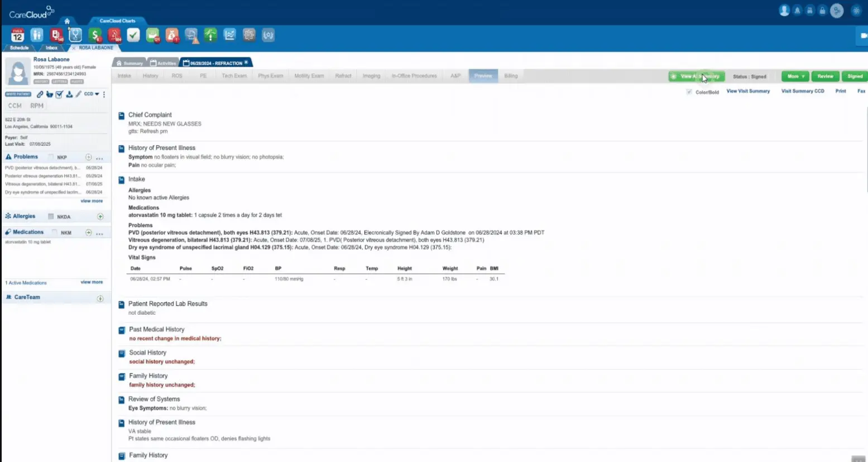Click the green checkmark tasks icon
Screen dimensions: 868x462
click(x=133, y=35)
